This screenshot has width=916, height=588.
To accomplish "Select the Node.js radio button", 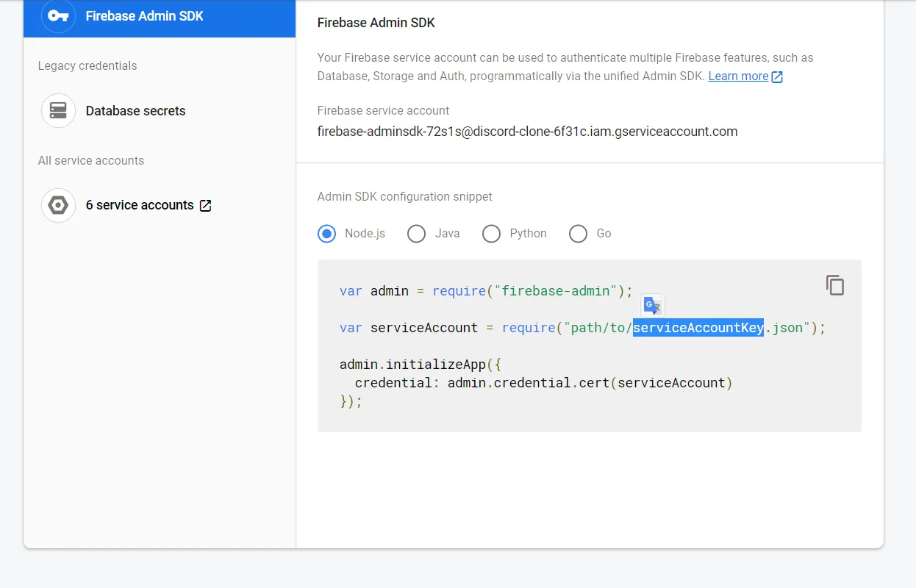I will tap(326, 234).
